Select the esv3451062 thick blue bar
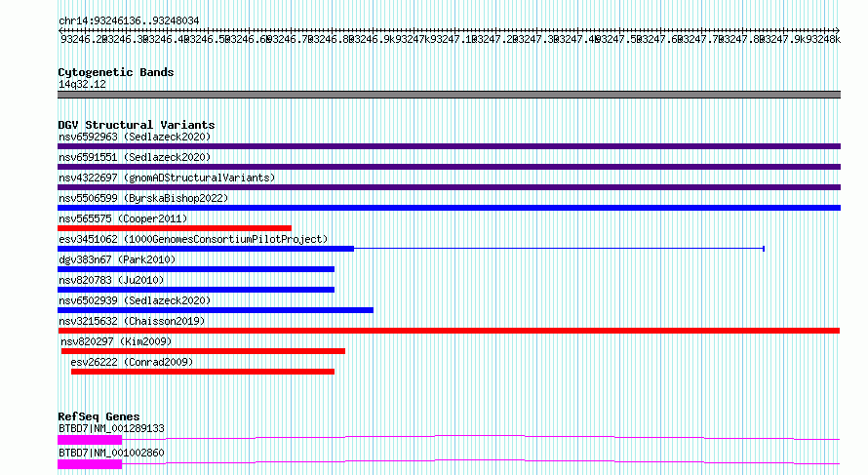 coord(206,249)
